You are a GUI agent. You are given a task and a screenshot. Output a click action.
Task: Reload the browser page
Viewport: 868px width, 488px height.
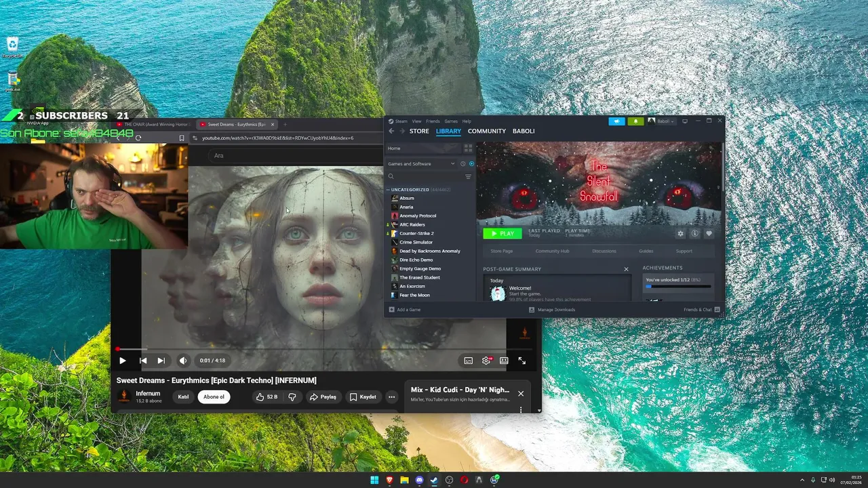point(138,138)
